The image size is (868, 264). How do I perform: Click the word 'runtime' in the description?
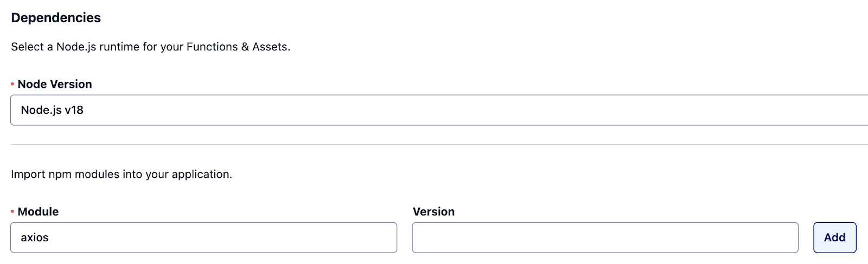119,47
